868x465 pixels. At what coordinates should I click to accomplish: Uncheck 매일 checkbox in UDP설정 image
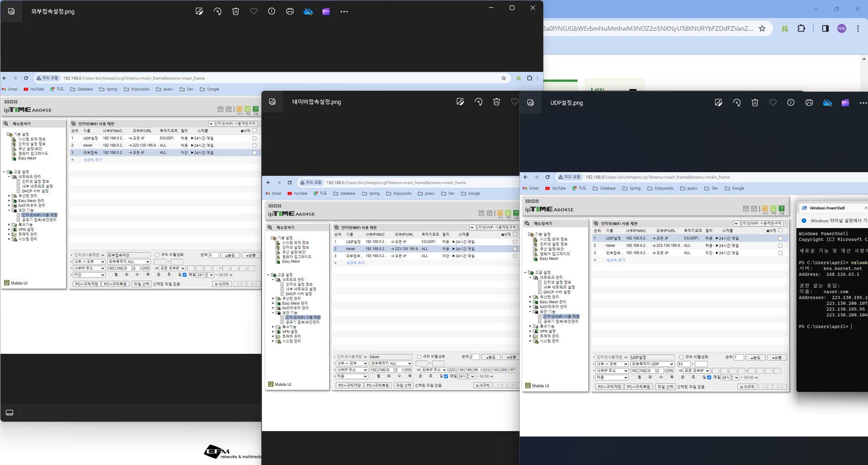click(x=709, y=377)
